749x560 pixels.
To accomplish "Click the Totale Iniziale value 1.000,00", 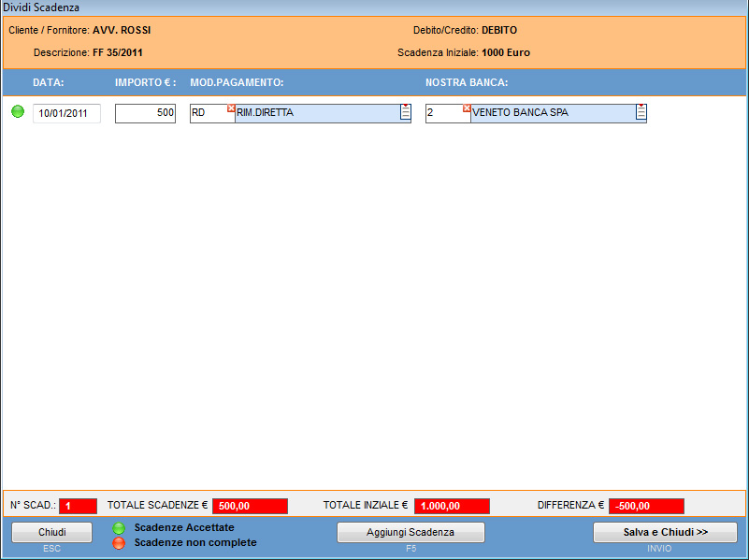I will (452, 506).
